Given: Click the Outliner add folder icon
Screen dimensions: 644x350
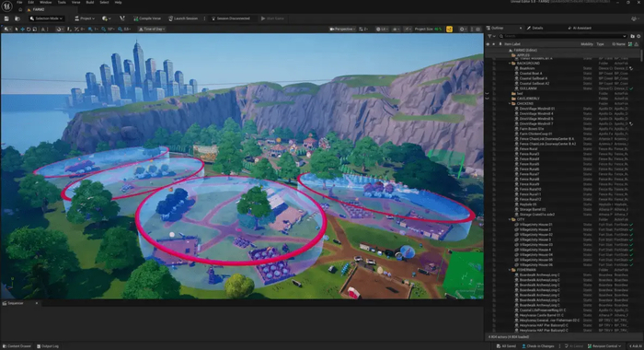Looking at the screenshot, I should (x=633, y=36).
